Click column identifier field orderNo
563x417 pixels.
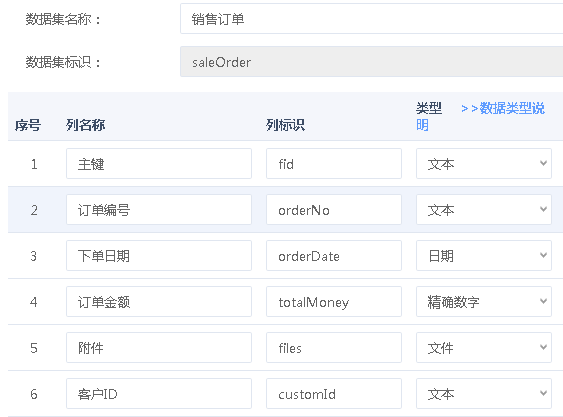point(334,210)
